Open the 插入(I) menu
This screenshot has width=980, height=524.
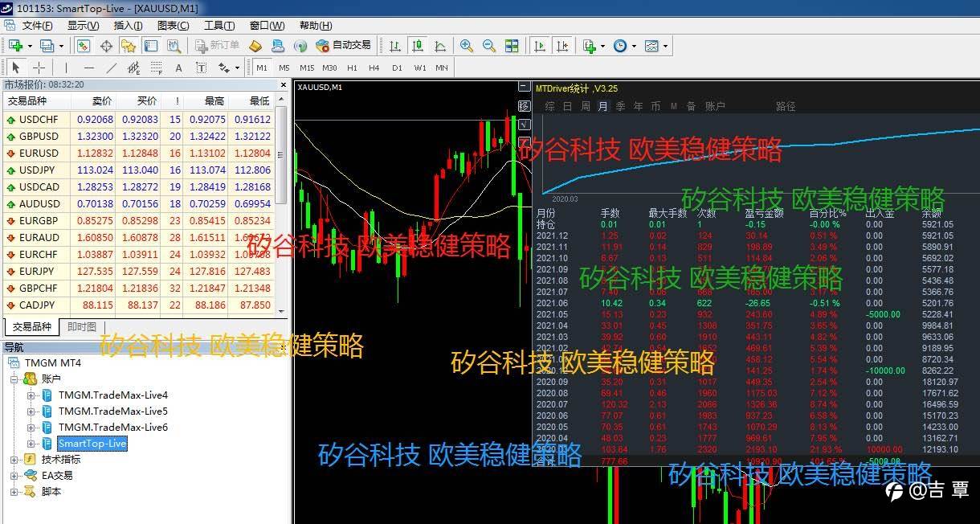coord(128,26)
